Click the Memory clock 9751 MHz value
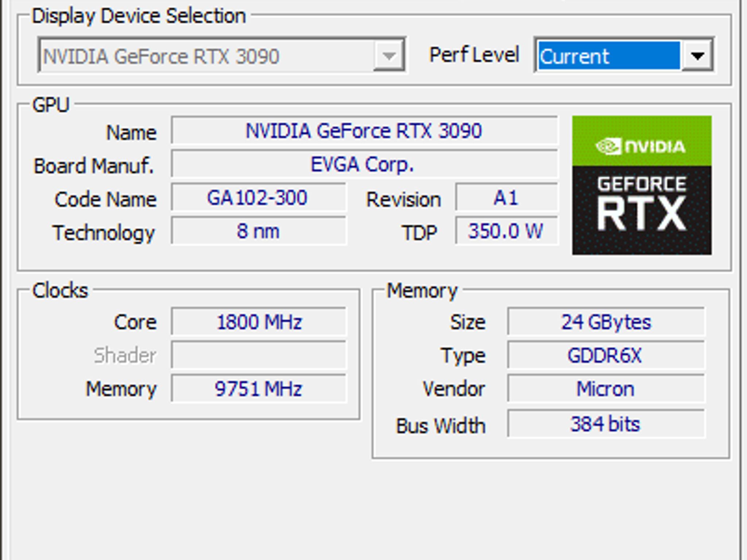Image resolution: width=747 pixels, height=560 pixels. click(x=258, y=389)
